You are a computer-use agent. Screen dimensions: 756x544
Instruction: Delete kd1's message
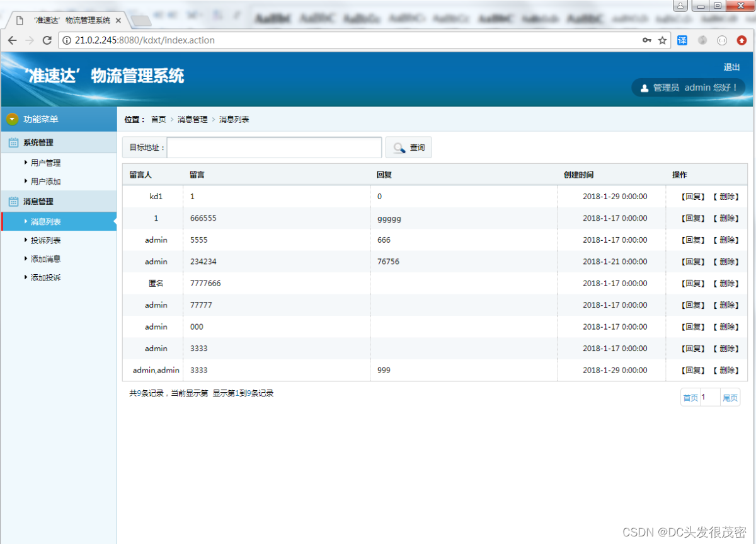(x=726, y=197)
